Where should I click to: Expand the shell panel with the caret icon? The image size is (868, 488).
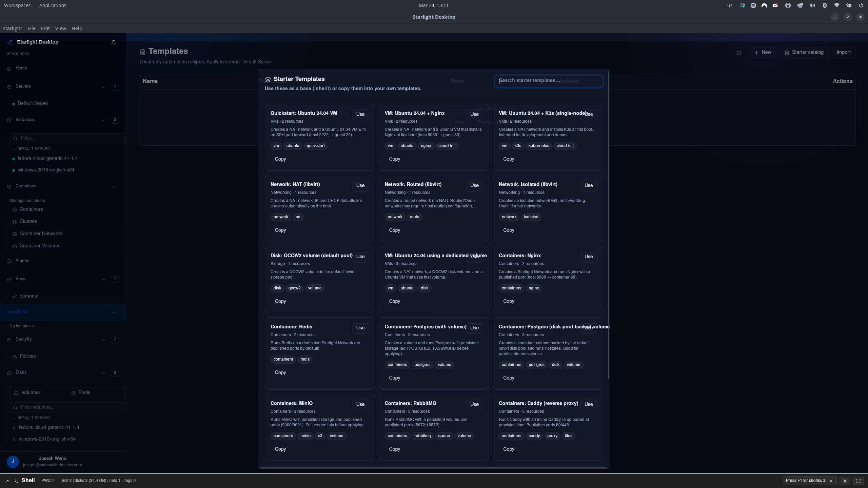(8, 481)
